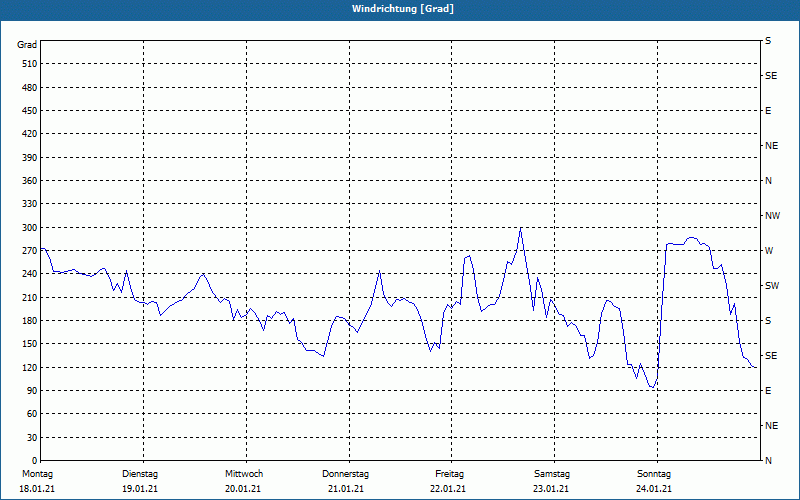This screenshot has width=800, height=500.
Task: Select the 420 degree axis label
Action: (x=29, y=134)
